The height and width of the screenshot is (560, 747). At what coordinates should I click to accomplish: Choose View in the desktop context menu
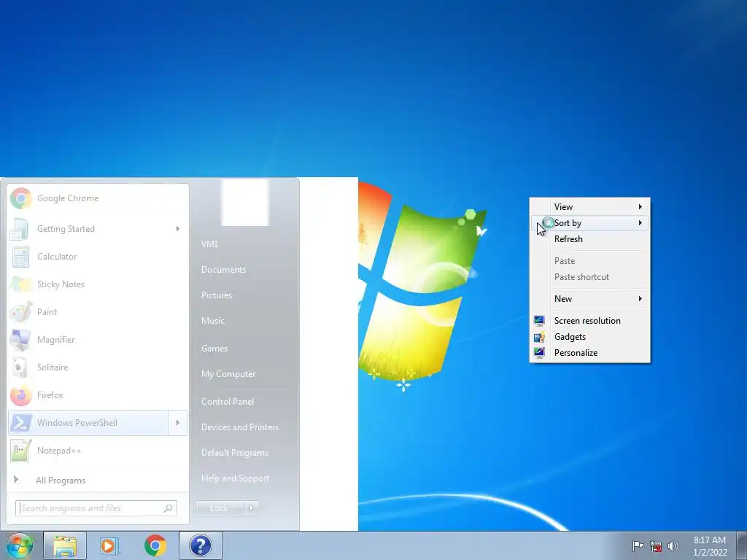589,207
